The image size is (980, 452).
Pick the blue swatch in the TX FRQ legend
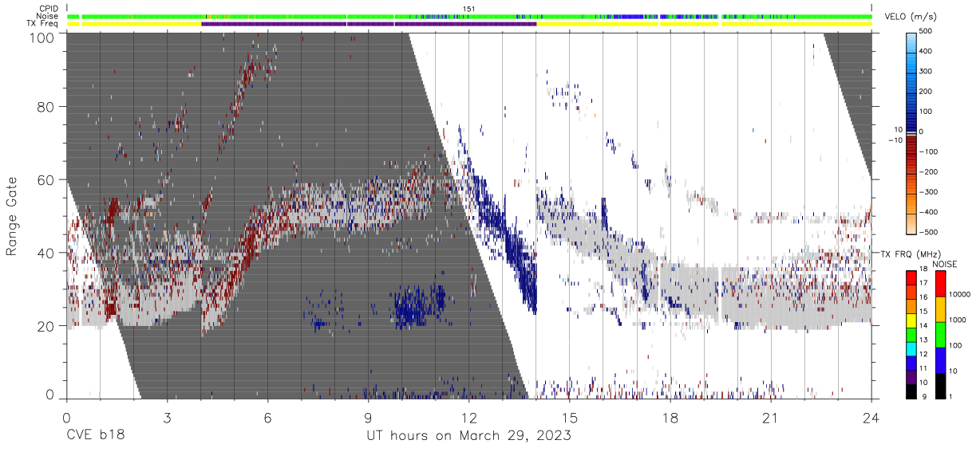click(912, 363)
